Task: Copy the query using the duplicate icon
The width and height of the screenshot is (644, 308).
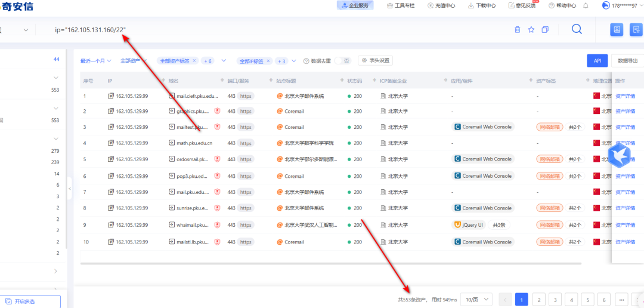Action: (x=545, y=30)
